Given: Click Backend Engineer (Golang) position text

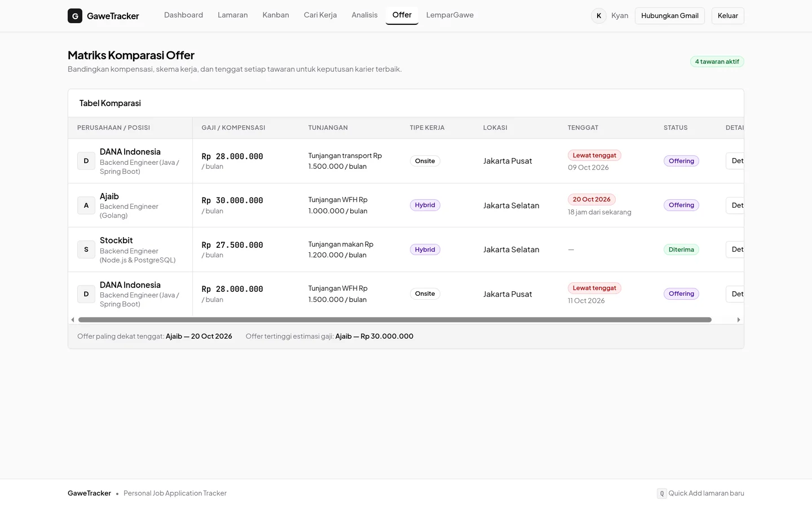Looking at the screenshot, I should 129,211.
